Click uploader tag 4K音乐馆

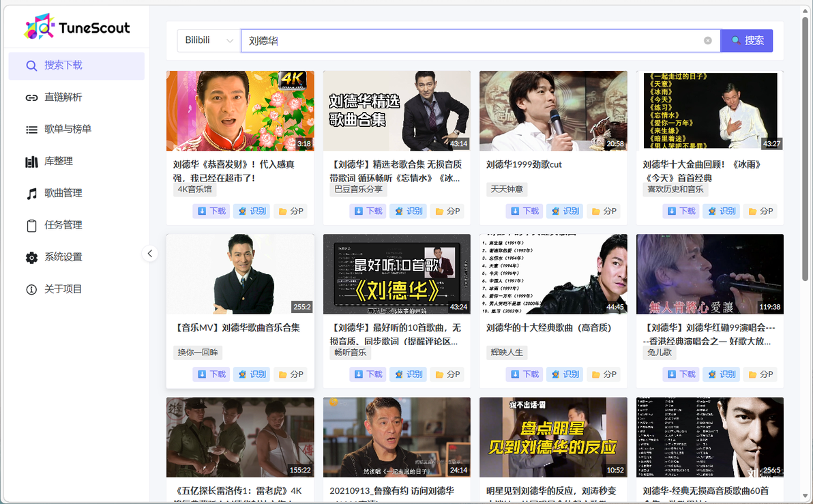pos(195,190)
